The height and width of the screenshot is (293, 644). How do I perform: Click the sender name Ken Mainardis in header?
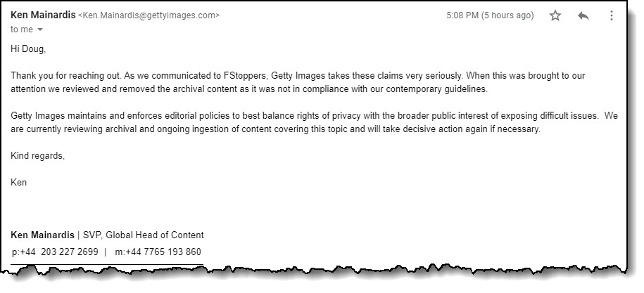42,14
